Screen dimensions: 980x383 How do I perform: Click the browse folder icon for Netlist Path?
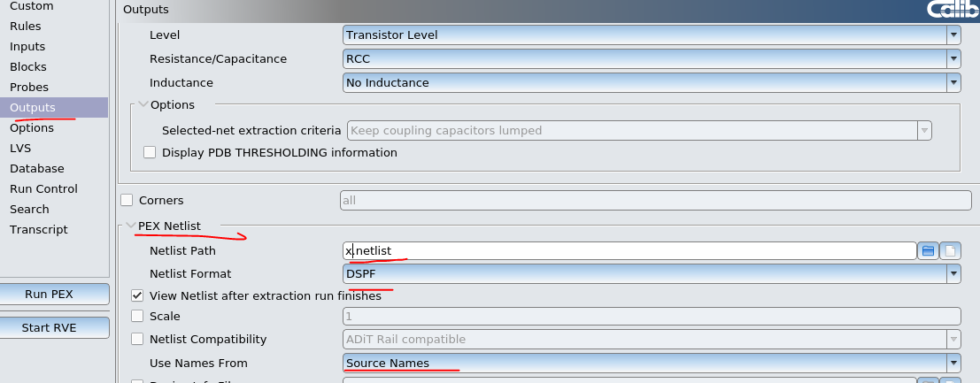click(928, 251)
